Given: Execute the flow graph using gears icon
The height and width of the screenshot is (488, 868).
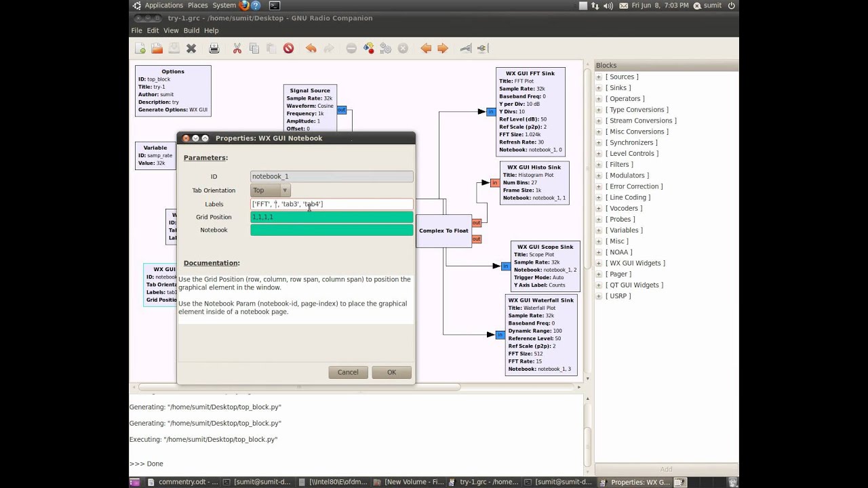Looking at the screenshot, I should (x=386, y=48).
